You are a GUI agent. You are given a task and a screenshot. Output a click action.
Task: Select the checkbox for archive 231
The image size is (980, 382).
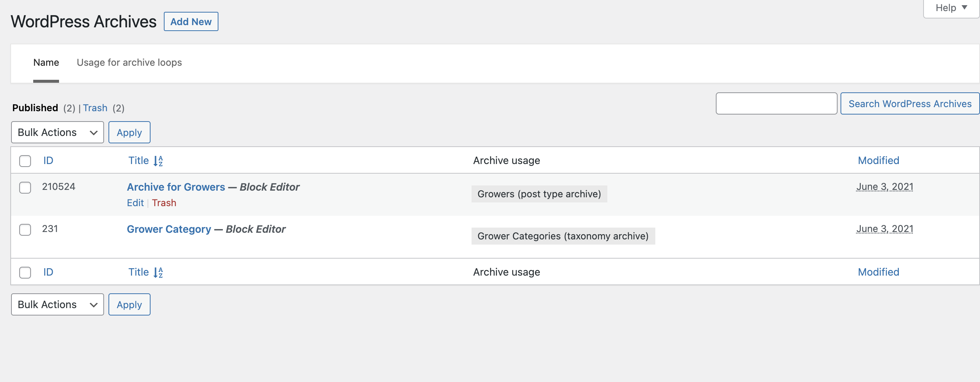(x=25, y=230)
